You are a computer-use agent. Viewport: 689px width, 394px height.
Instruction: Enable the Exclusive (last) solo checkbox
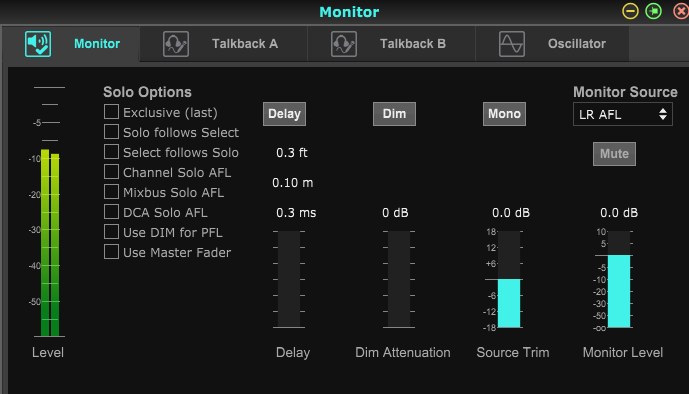tap(111, 112)
